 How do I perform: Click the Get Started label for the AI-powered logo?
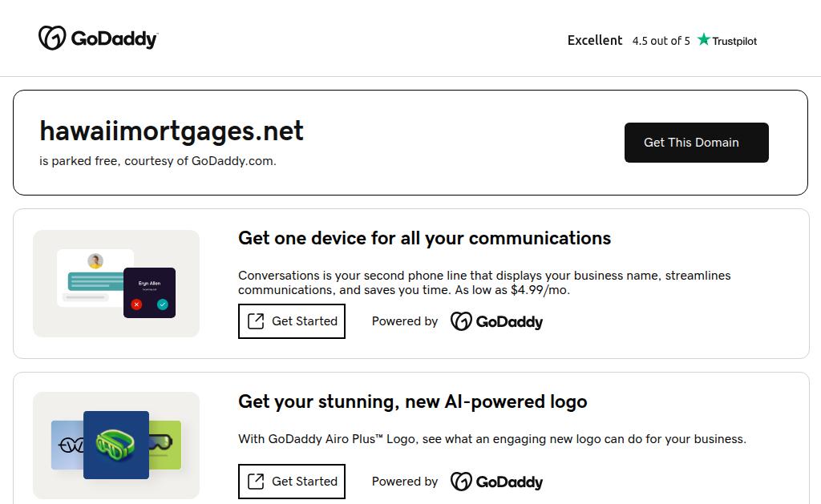click(305, 482)
